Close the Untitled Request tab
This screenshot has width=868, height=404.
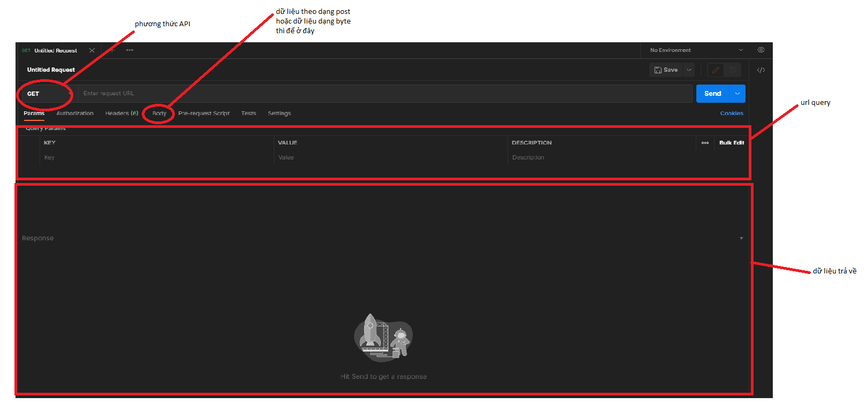pyautogui.click(x=92, y=50)
